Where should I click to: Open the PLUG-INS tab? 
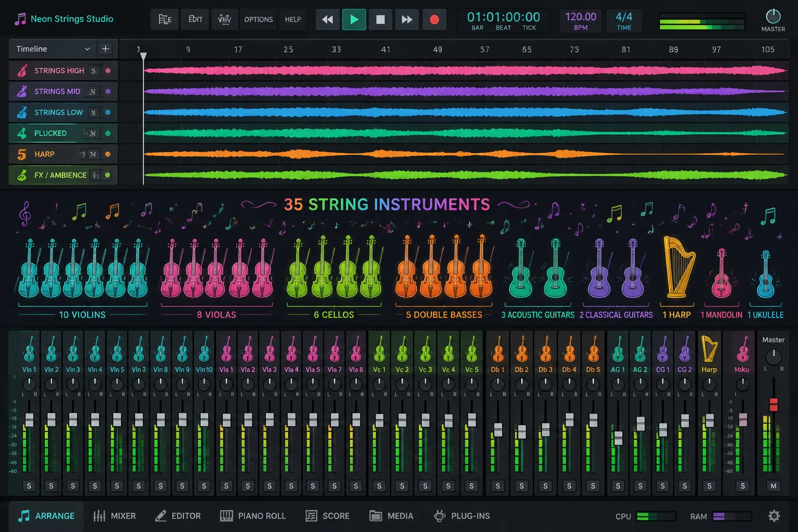point(462,516)
